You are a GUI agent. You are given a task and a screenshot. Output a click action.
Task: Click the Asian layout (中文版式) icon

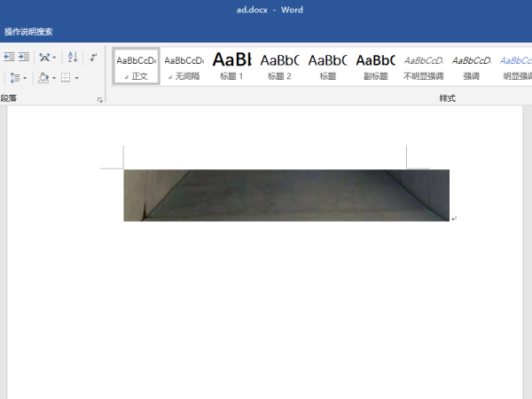pyautogui.click(x=43, y=57)
